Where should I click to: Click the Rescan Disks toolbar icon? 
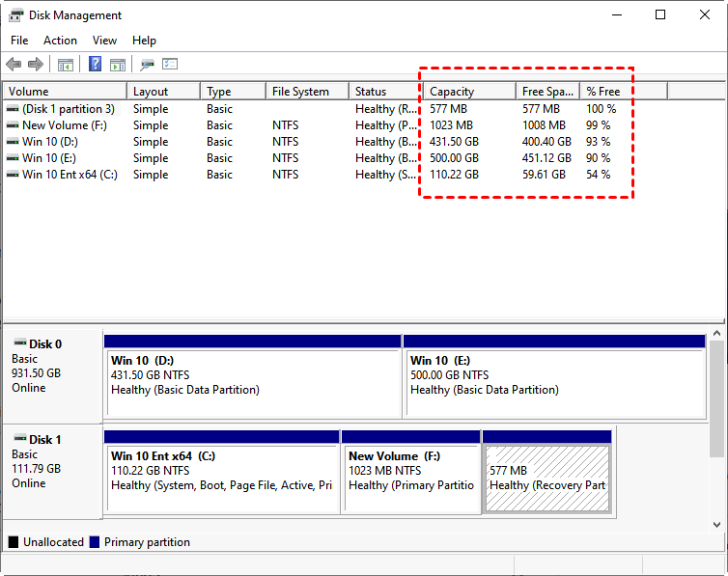(147, 65)
